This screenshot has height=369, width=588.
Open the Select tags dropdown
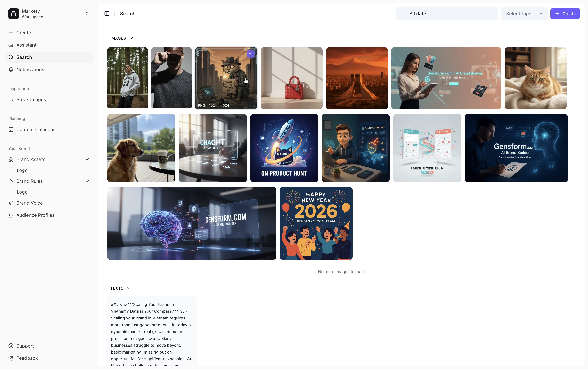click(x=524, y=14)
